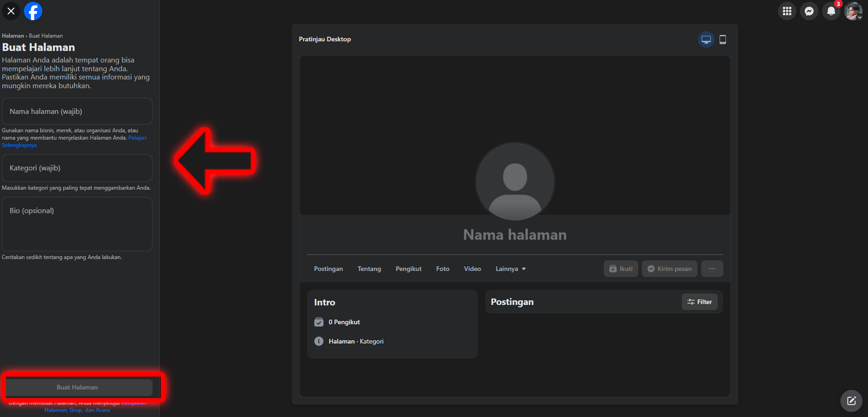Close the page creation panel

coord(11,11)
